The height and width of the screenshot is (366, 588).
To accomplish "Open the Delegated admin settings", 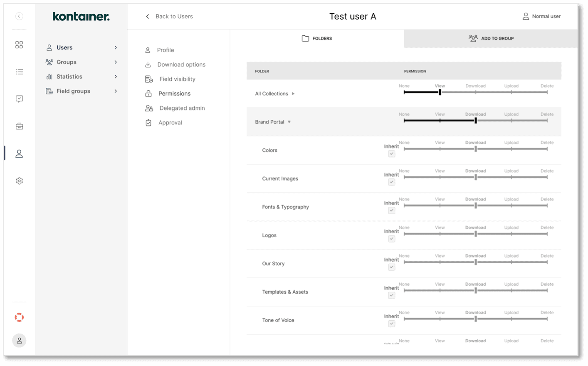I will click(181, 108).
